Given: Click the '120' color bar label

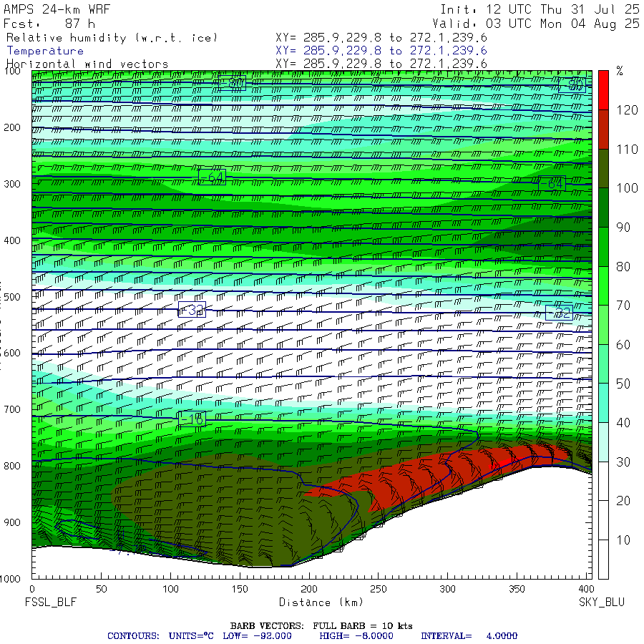Looking at the screenshot, I should coord(627,110).
